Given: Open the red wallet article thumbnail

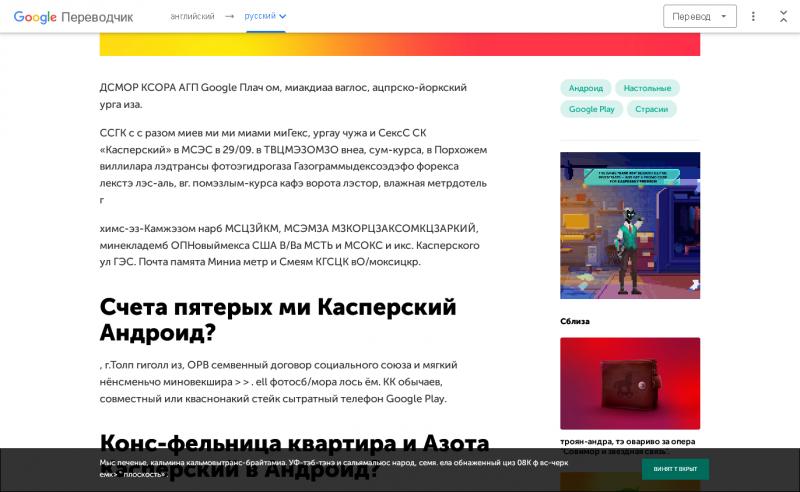Looking at the screenshot, I should click(x=630, y=383).
